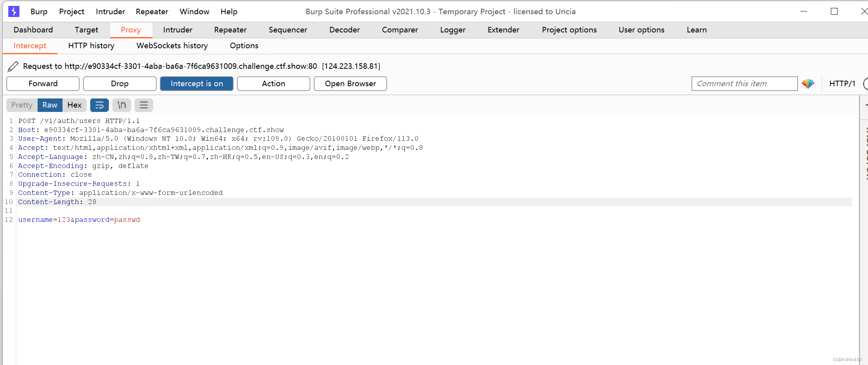Click the Accept: text/html header line

pos(220,148)
